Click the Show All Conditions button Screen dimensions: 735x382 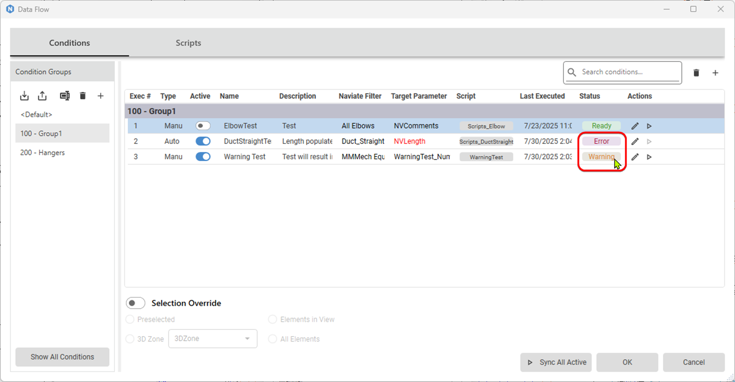[62, 357]
